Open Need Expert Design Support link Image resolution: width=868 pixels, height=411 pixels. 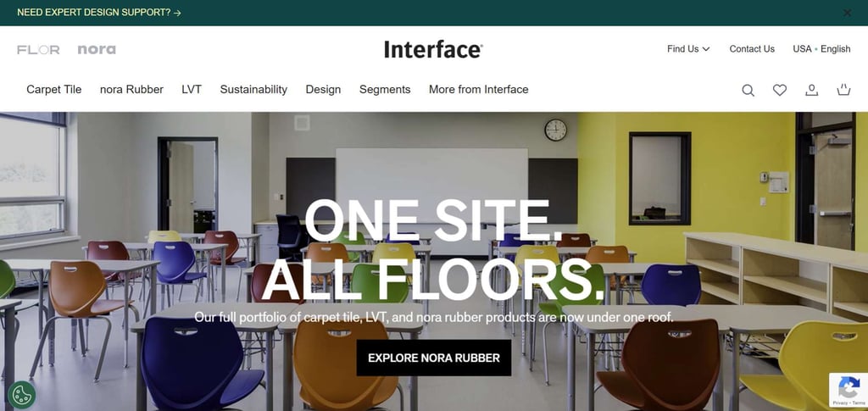tap(99, 12)
